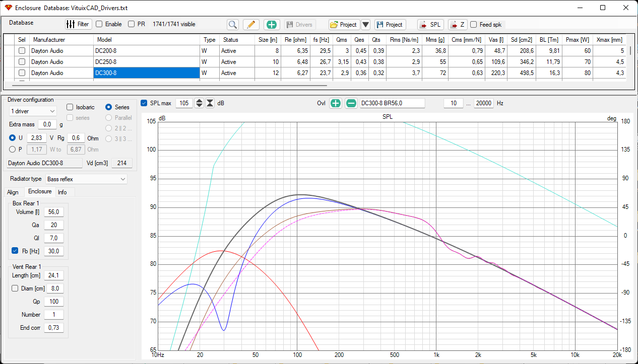The width and height of the screenshot is (638, 364).
Task: Toggle the Feed spk checkbox
Action: (x=473, y=24)
